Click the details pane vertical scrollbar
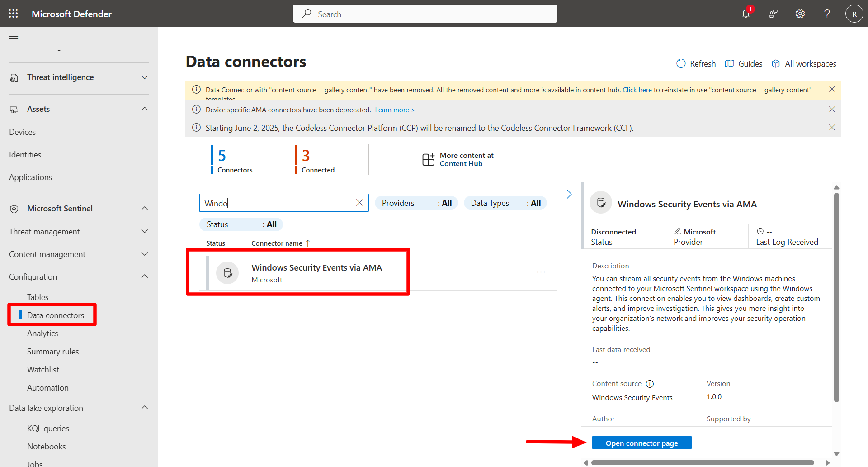The width and height of the screenshot is (868, 467). (836, 297)
